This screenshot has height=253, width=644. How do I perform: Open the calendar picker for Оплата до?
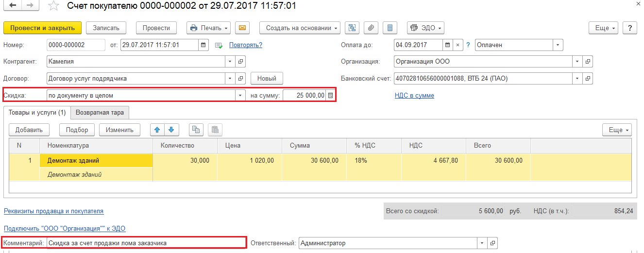click(448, 45)
